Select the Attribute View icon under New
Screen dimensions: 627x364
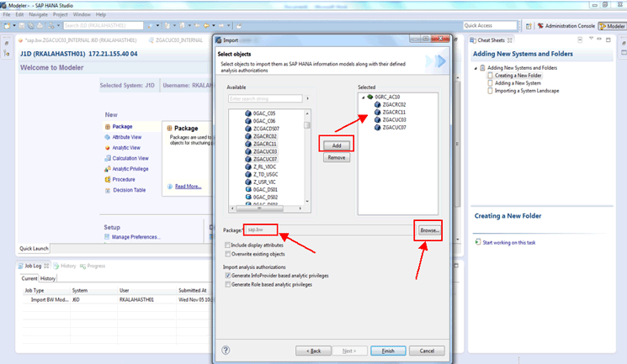point(107,137)
